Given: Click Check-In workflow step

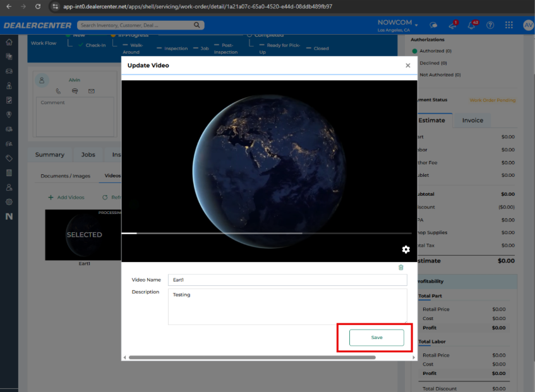Looking at the screenshot, I should pyautogui.click(x=92, y=45).
